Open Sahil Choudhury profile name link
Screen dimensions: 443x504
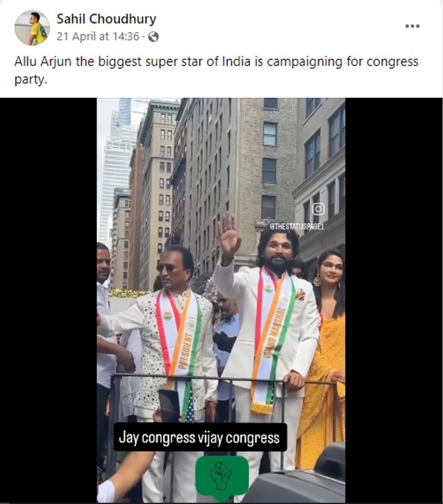coord(106,19)
